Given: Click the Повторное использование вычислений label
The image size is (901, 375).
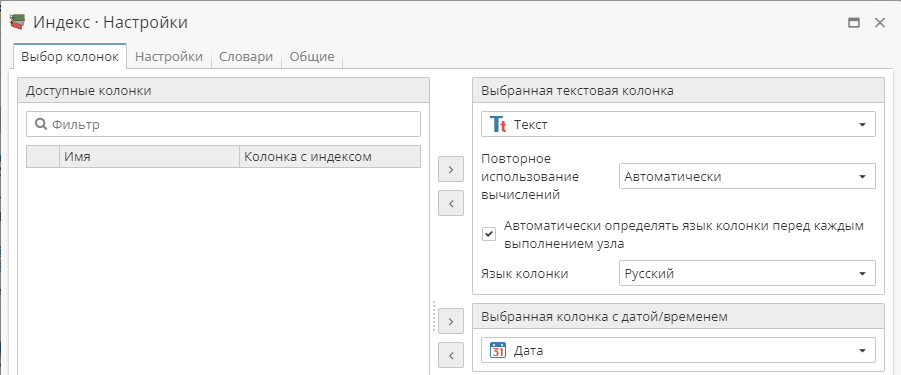Looking at the screenshot, I should (530, 176).
